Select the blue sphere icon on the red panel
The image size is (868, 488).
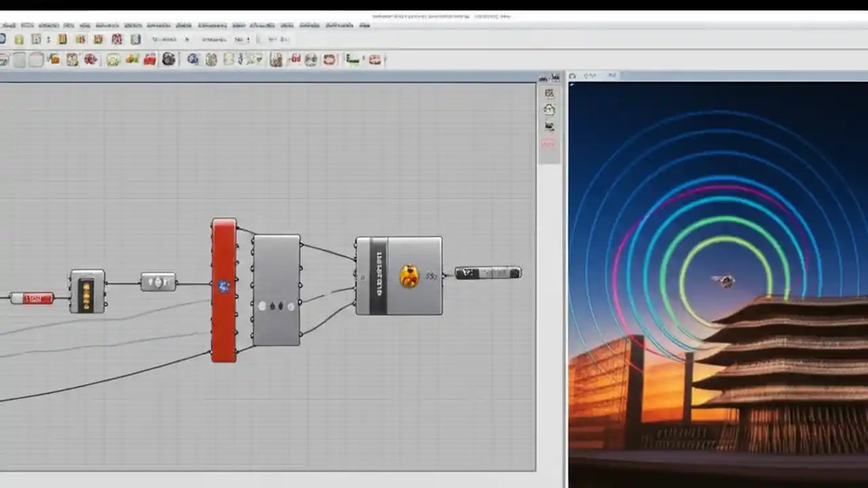224,286
